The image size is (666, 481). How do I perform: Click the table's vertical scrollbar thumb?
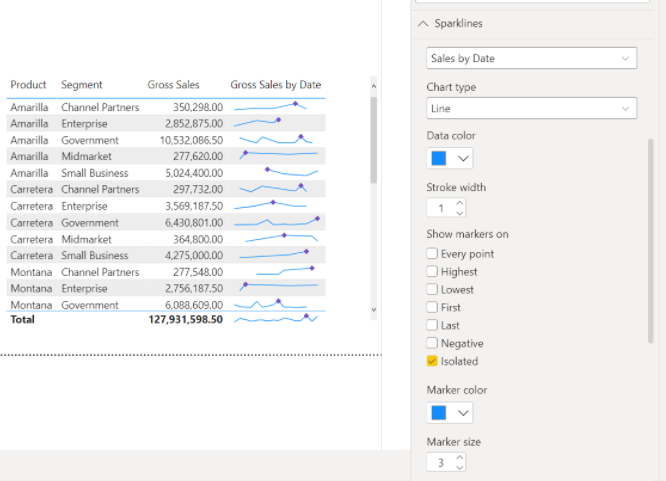(x=374, y=140)
